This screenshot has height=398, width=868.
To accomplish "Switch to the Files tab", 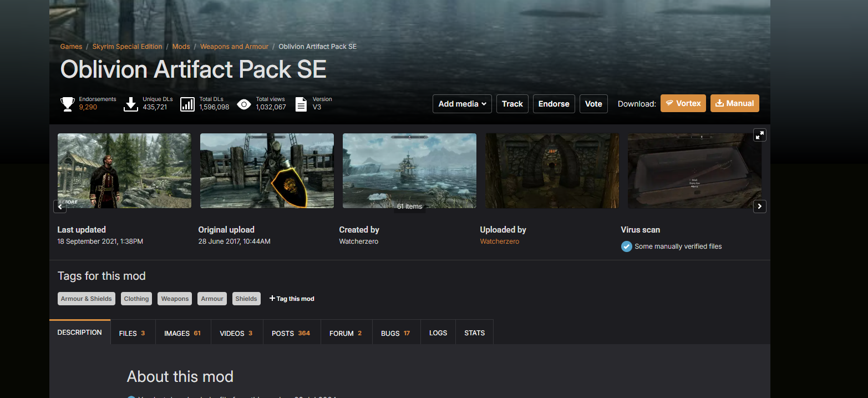I will [133, 333].
